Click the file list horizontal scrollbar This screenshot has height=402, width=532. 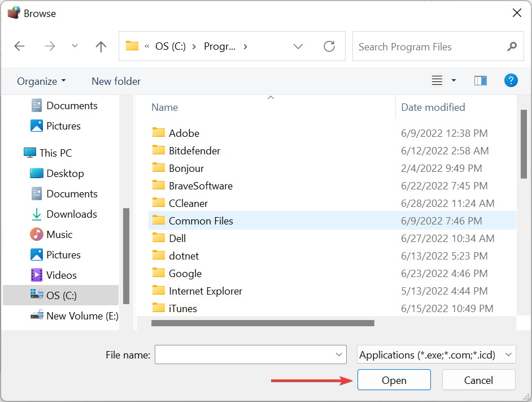click(x=263, y=323)
